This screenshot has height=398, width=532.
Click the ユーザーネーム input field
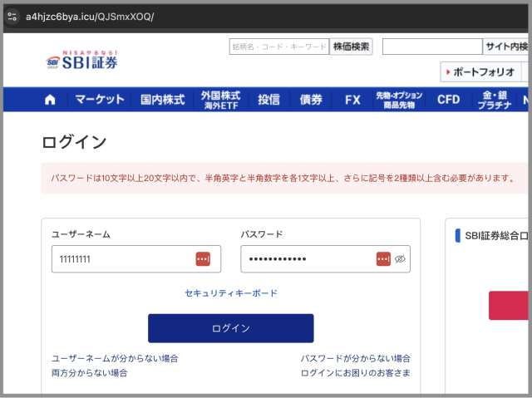click(x=125, y=259)
